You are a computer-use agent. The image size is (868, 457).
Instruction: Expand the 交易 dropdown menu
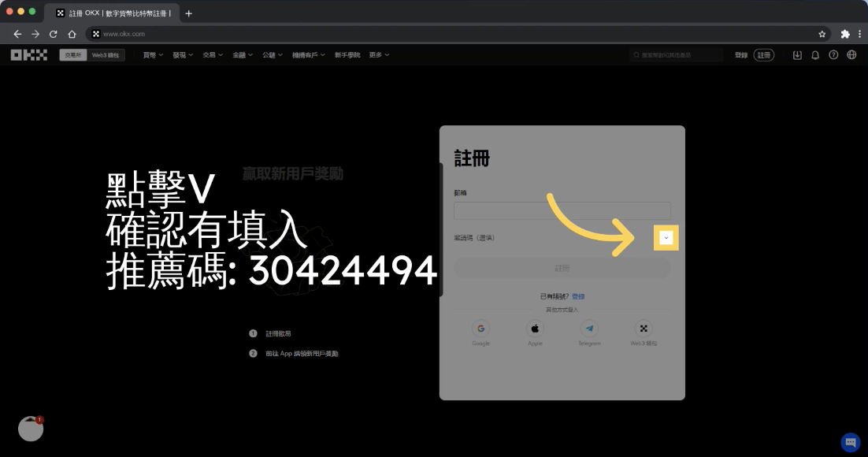coord(213,55)
